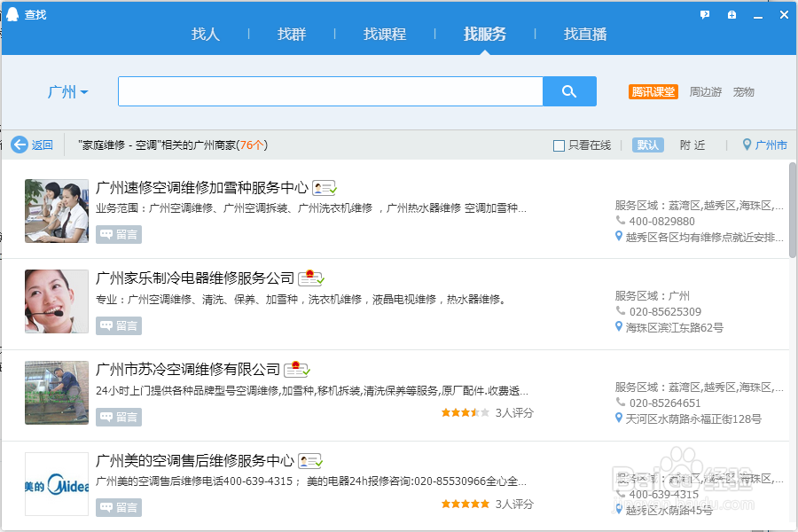The height and width of the screenshot is (532, 798).
Task: Click phone icon beside 400-0829880
Action: tap(621, 220)
